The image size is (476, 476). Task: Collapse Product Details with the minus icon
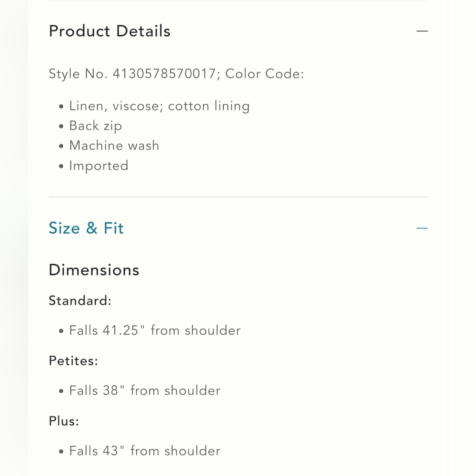tap(422, 31)
